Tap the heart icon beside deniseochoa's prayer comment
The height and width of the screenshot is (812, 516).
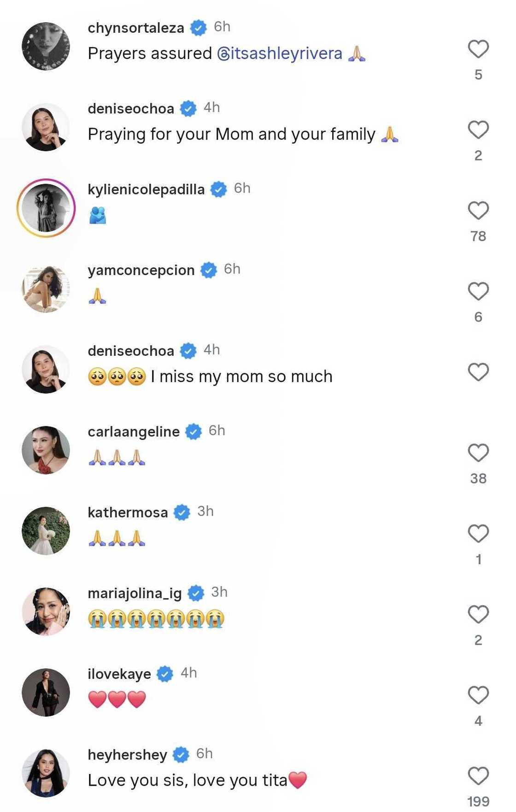479,130
